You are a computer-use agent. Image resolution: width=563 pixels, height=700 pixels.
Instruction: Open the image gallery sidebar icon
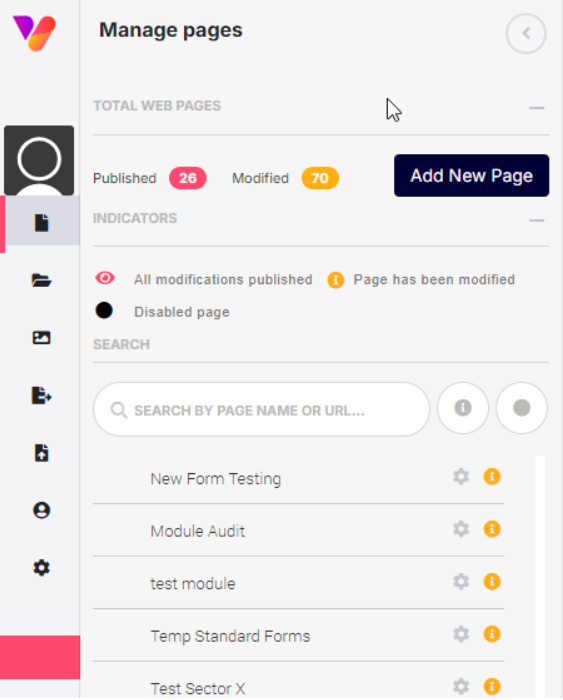point(42,338)
